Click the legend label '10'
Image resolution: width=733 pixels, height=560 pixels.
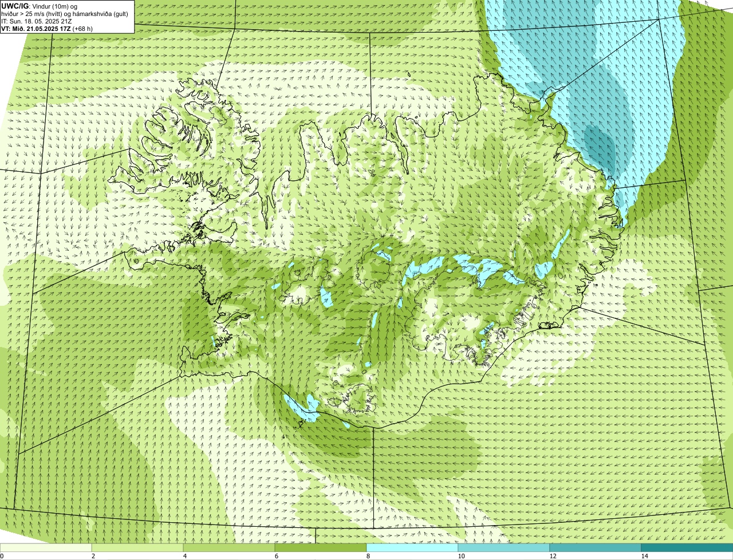pos(461,556)
